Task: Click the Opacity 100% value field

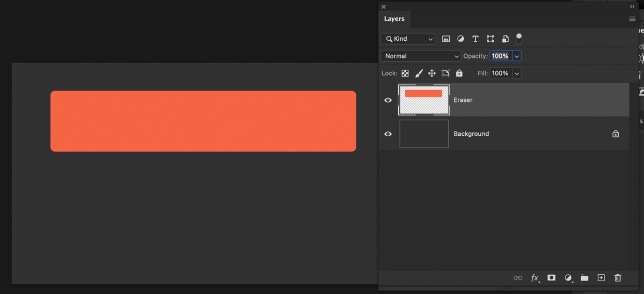Action: coord(500,56)
